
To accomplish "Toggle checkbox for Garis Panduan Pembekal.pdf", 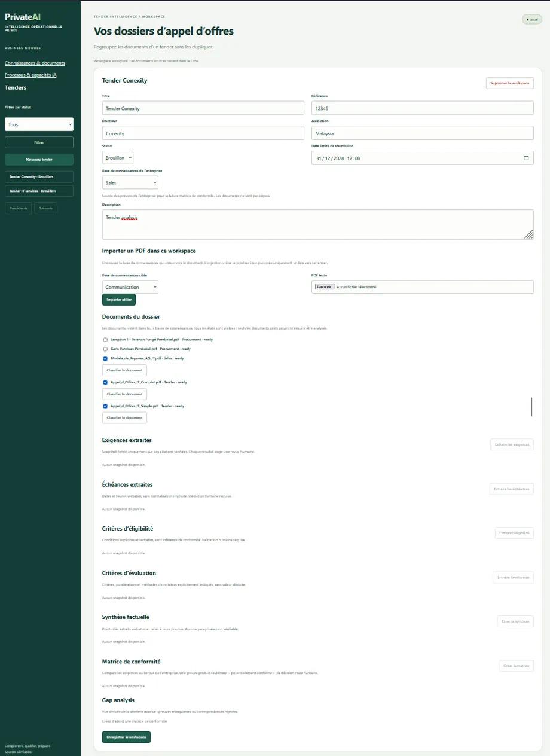I will pos(105,349).
